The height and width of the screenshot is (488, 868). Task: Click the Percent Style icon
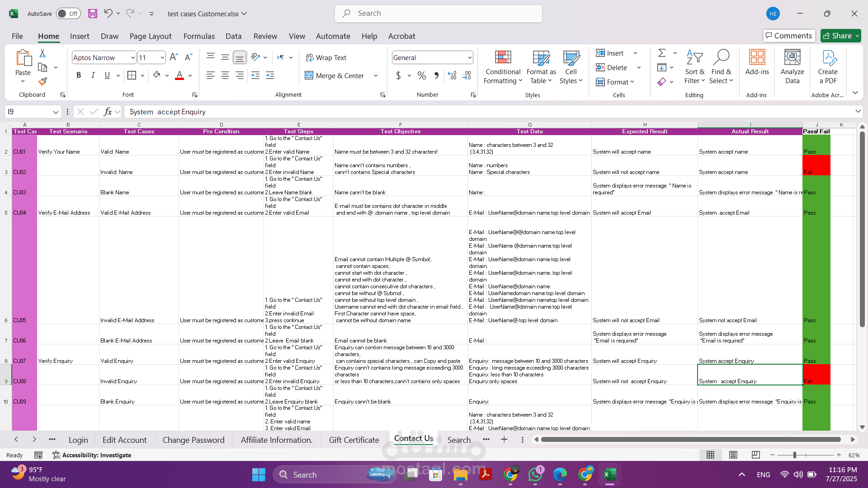(421, 75)
